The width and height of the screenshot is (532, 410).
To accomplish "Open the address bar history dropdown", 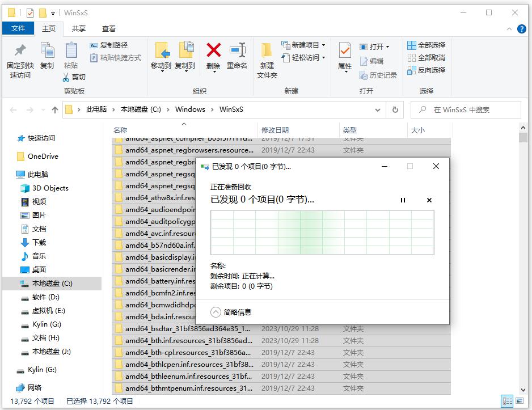I will pyautogui.click(x=378, y=109).
